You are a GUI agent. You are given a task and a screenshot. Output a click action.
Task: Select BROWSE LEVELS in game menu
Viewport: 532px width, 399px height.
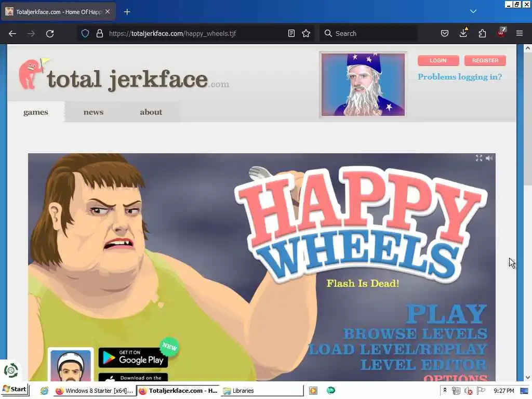tap(416, 334)
